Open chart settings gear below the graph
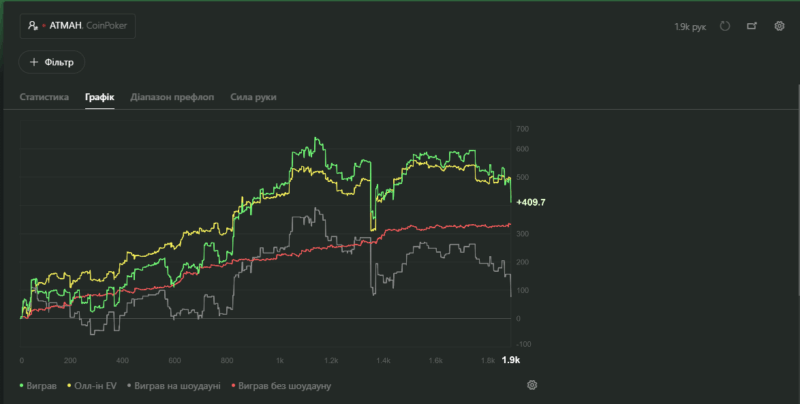This screenshot has height=404, width=800. [532, 385]
